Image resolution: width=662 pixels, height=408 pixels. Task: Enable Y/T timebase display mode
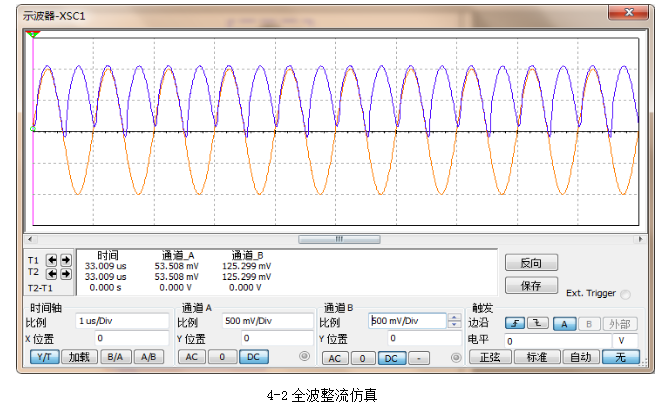point(44,357)
